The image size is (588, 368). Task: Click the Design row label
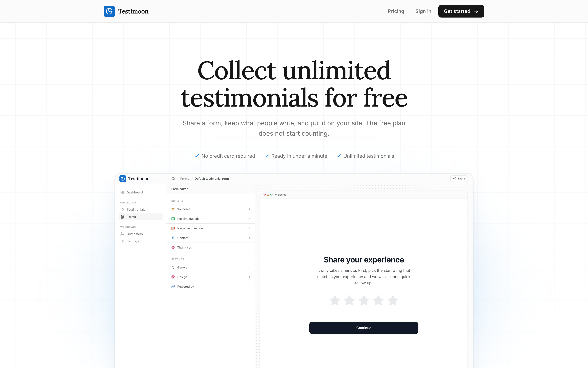pos(182,277)
